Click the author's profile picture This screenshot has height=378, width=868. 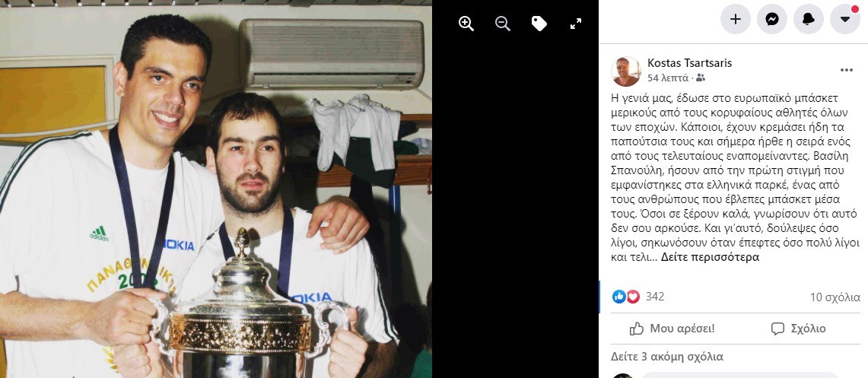[625, 71]
